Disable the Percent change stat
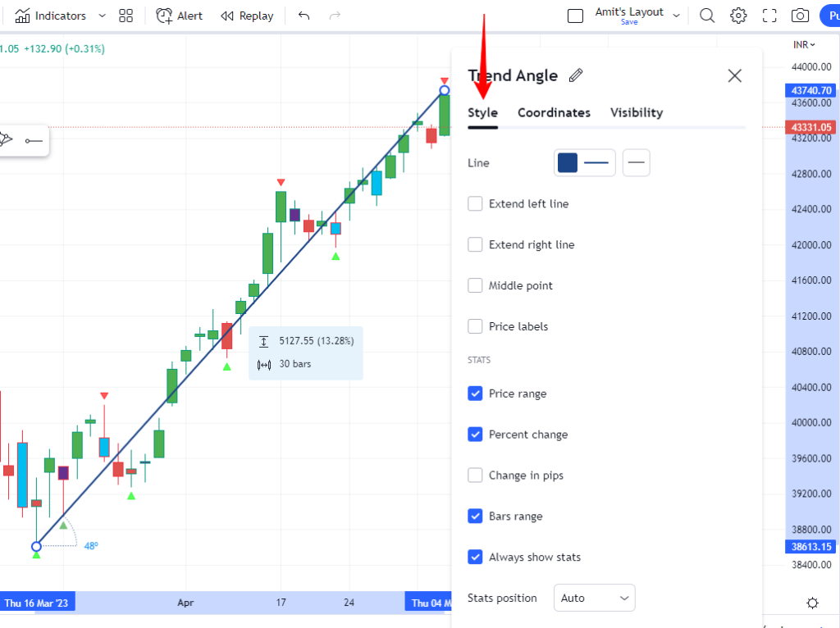This screenshot has height=628, width=840. [475, 435]
